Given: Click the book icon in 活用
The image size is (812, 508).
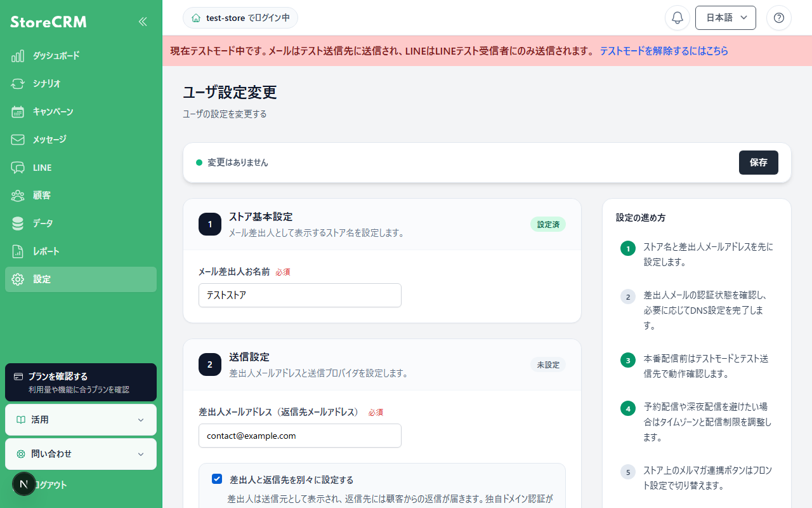Looking at the screenshot, I should coord(21,420).
